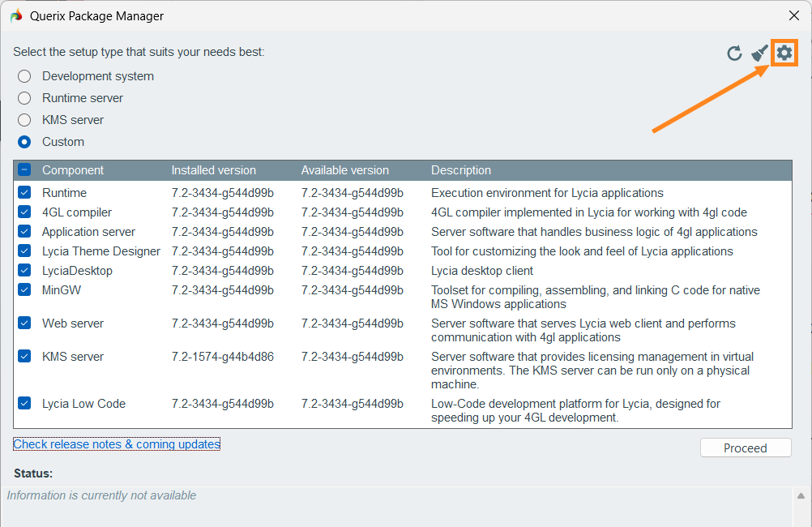Uncheck the 4GL compiler checkbox
The height and width of the screenshot is (527, 812).
[24, 212]
